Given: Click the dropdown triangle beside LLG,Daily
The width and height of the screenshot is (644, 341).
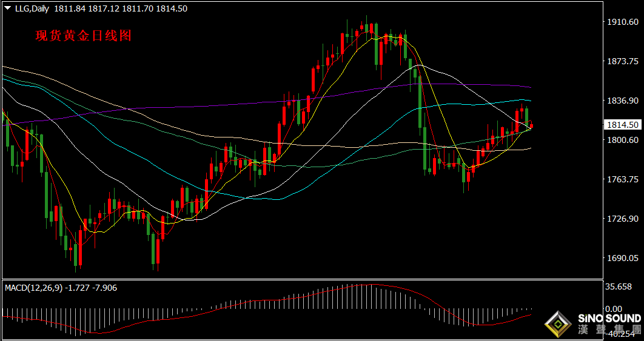Looking at the screenshot, I should 8,8.
